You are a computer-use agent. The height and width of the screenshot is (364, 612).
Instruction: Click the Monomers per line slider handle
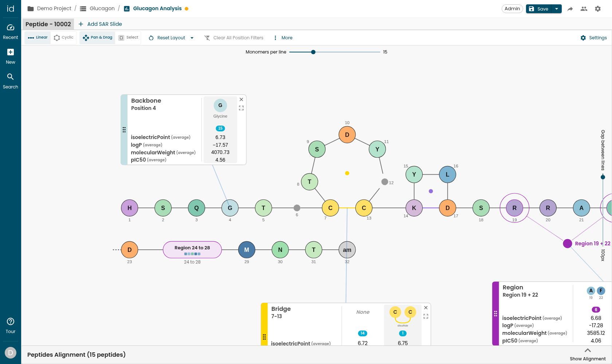313,52
